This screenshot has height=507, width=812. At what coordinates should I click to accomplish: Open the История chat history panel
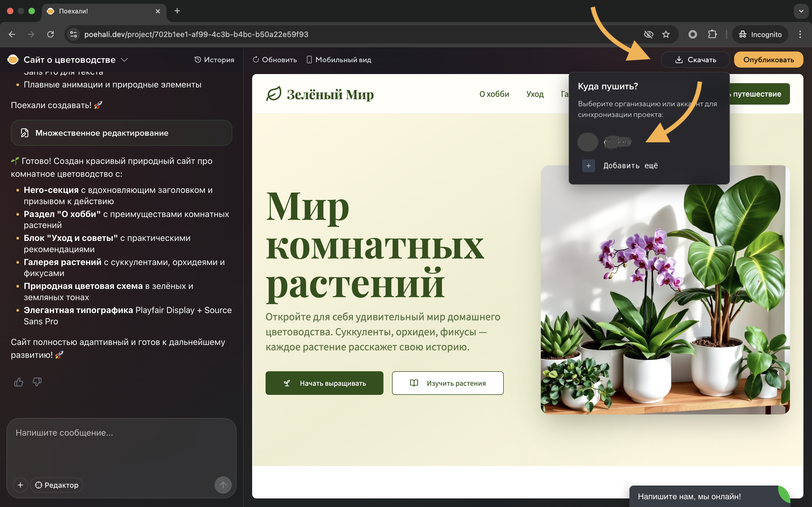point(214,59)
